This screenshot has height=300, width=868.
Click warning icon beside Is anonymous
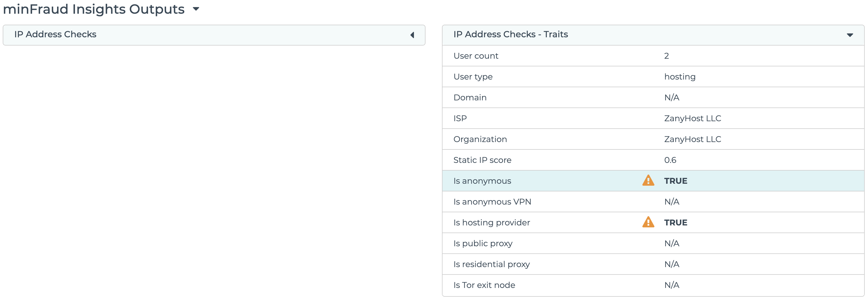(x=648, y=180)
